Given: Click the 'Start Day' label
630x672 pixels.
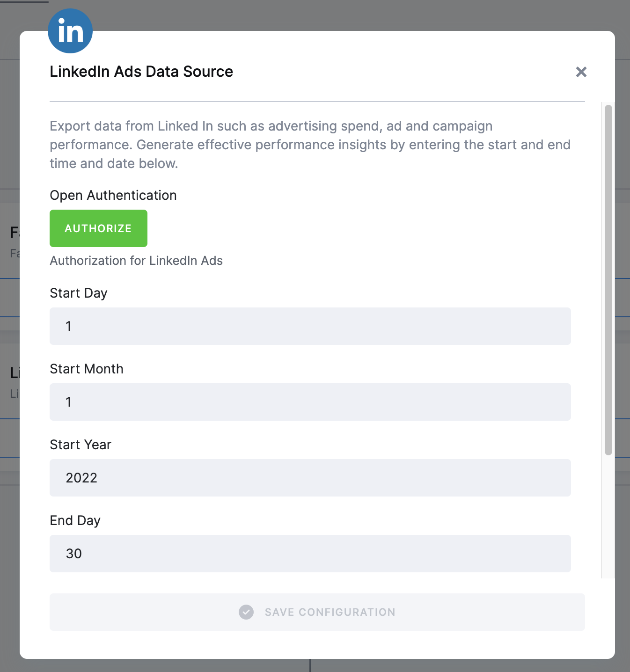Looking at the screenshot, I should (x=78, y=293).
